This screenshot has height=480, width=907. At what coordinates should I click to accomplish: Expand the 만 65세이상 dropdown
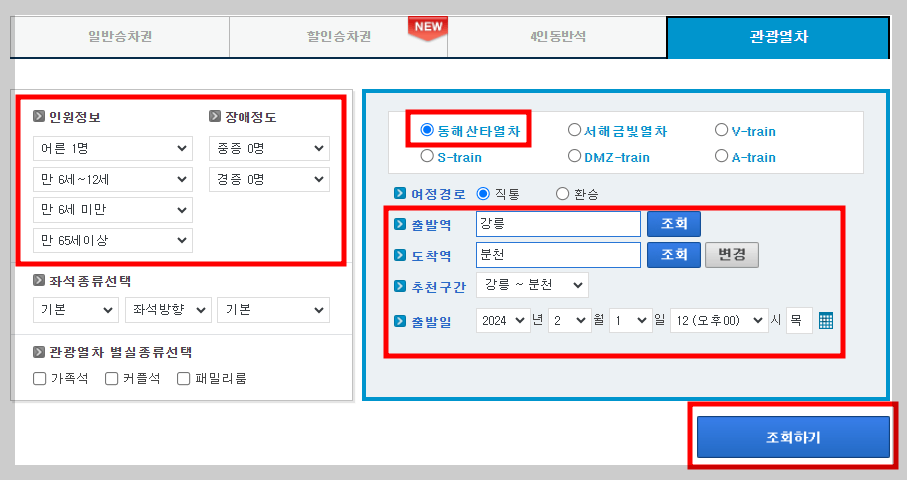pyautogui.click(x=113, y=241)
